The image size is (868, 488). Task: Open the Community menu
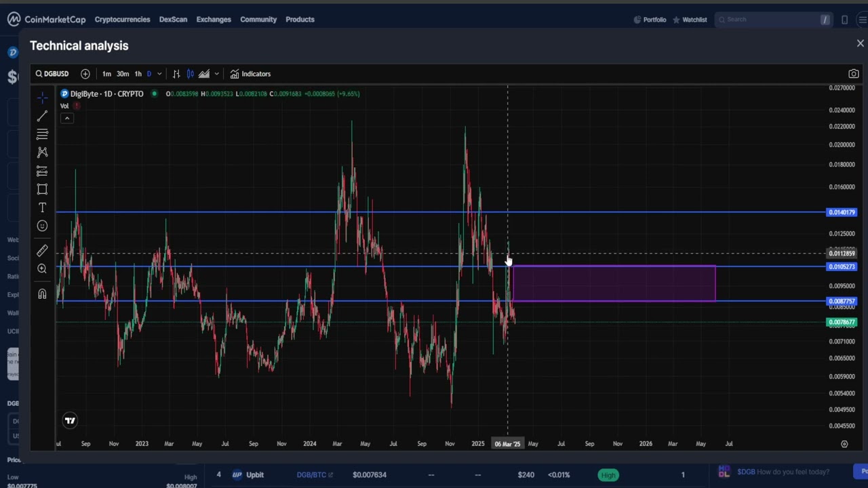click(x=258, y=20)
